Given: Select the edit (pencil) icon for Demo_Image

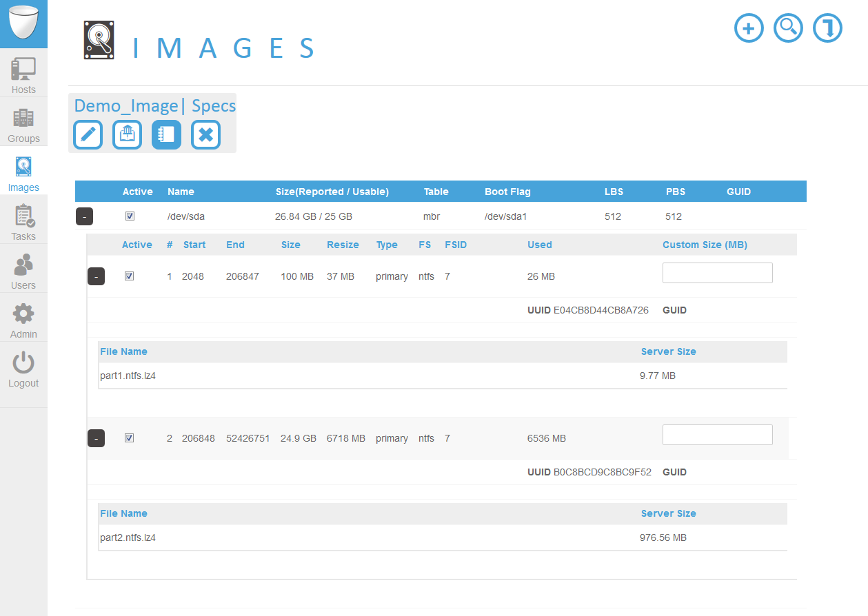Looking at the screenshot, I should 88,134.
